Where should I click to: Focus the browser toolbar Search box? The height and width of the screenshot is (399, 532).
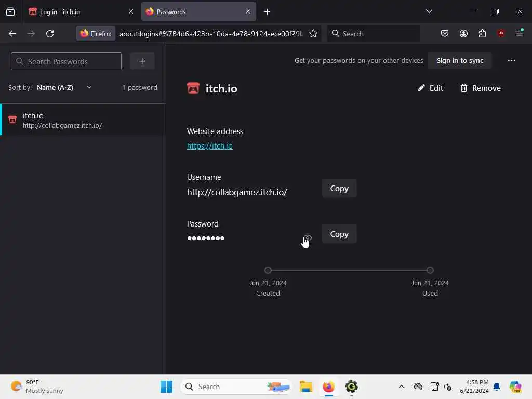click(373, 34)
